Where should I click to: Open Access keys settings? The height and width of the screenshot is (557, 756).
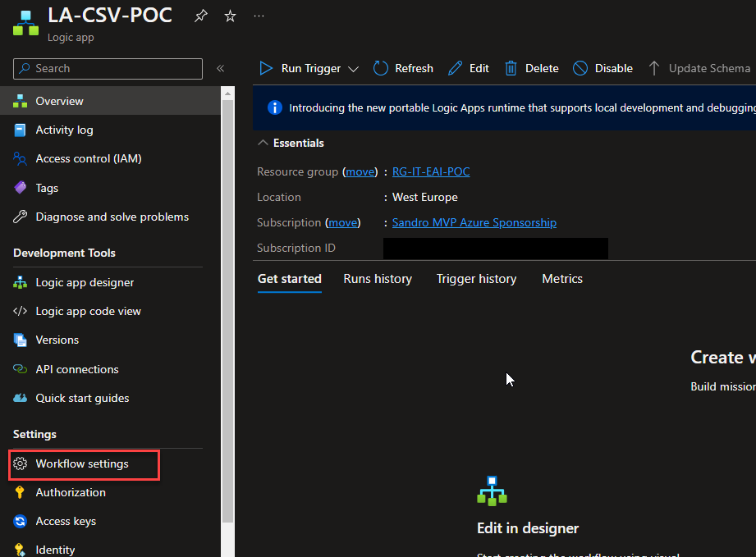[x=66, y=521]
